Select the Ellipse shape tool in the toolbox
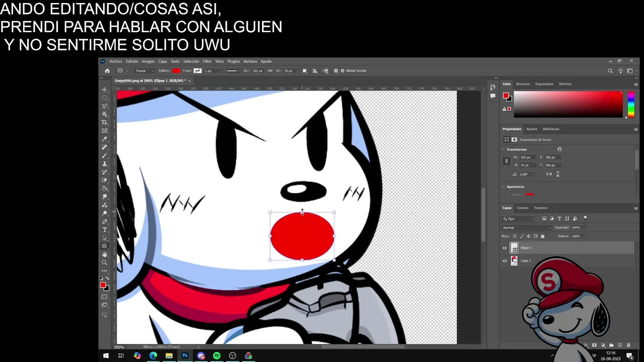The height and width of the screenshot is (362, 644). 105,246
